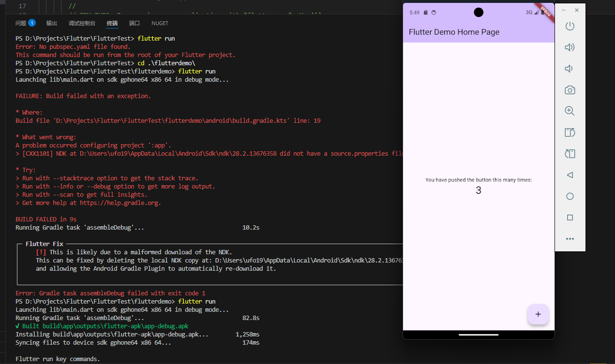The width and height of the screenshot is (615, 364).
Task: Click 'FAILURE: Build failed with an exception.' line
Action: coord(83,96)
